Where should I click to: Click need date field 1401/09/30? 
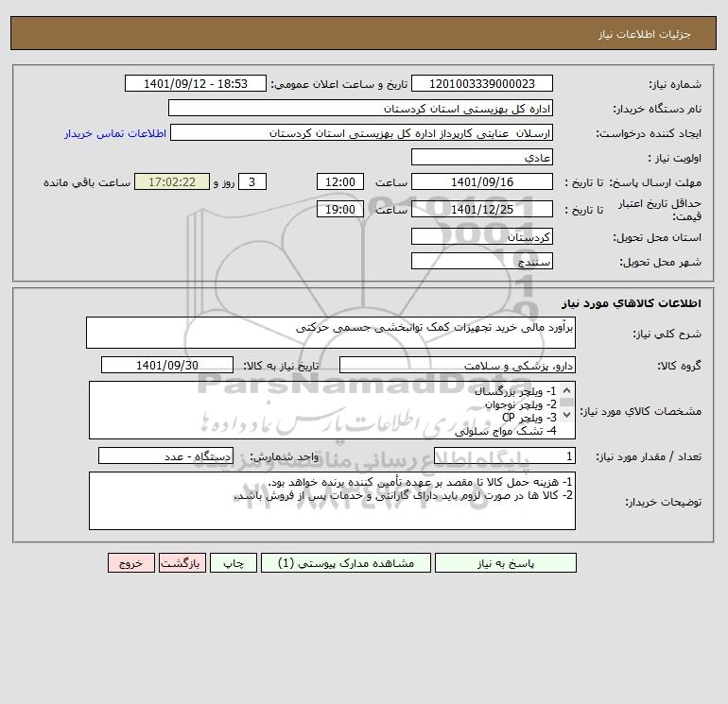pyautogui.click(x=167, y=365)
